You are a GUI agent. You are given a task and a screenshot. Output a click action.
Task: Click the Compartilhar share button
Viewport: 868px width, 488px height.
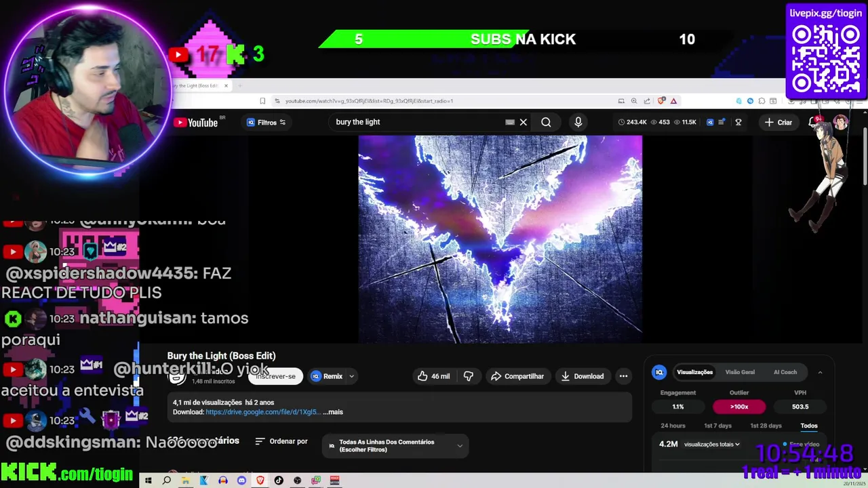pyautogui.click(x=517, y=376)
